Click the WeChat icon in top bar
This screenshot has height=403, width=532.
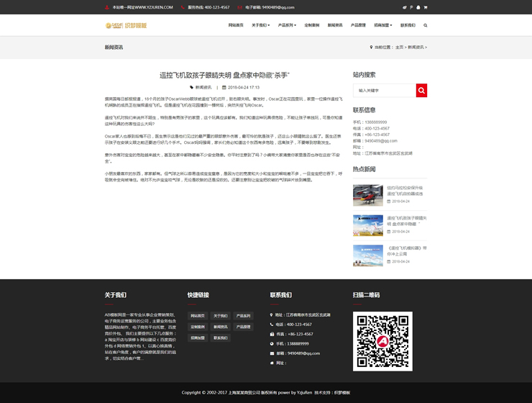click(405, 7)
